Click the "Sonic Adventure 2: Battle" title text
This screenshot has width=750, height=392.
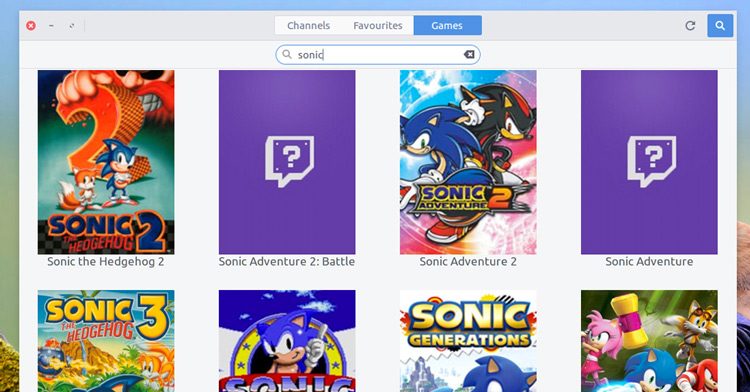(287, 261)
